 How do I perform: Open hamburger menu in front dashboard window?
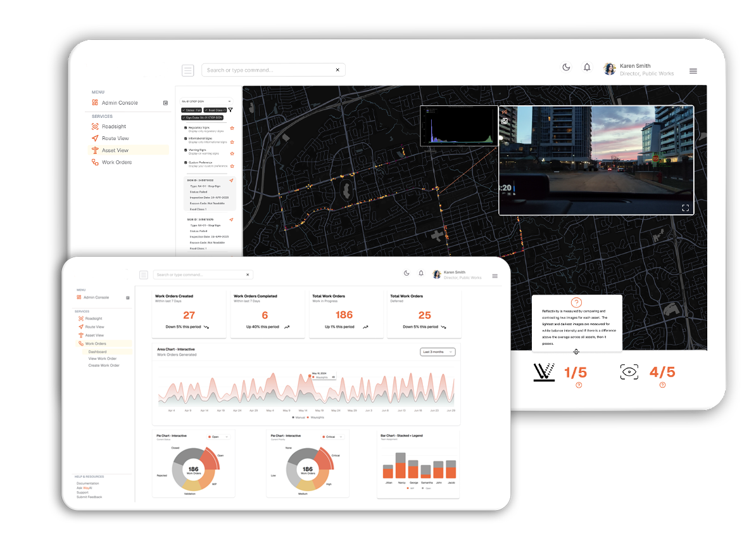(495, 276)
